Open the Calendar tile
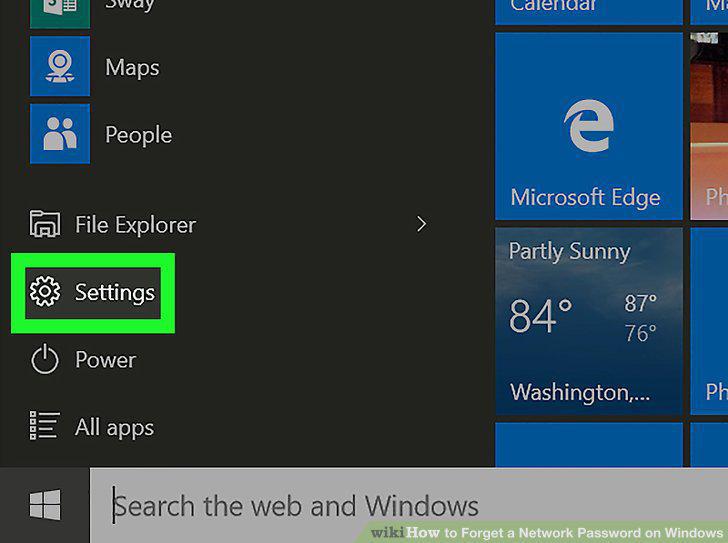Screen dimensions: 728x543 [589, 12]
